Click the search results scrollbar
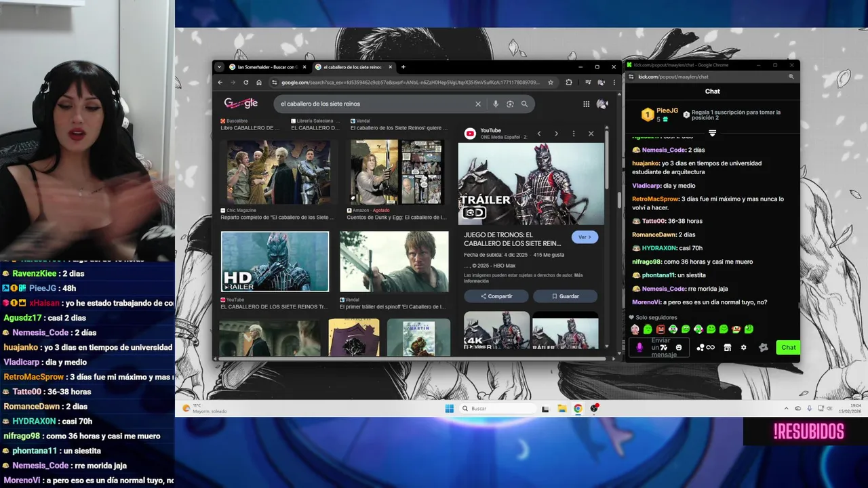The height and width of the screenshot is (488, 868). pos(620,200)
